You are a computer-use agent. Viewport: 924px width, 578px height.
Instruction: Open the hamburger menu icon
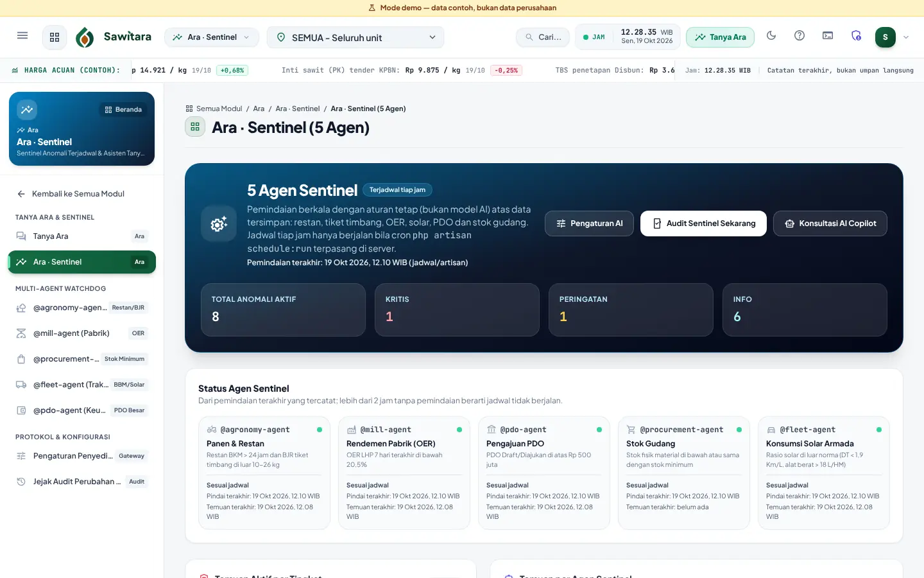point(22,36)
